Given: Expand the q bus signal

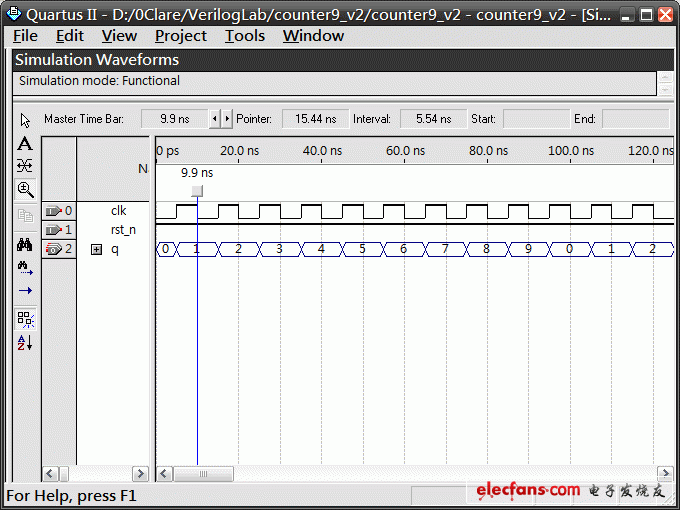Looking at the screenshot, I should click(97, 249).
